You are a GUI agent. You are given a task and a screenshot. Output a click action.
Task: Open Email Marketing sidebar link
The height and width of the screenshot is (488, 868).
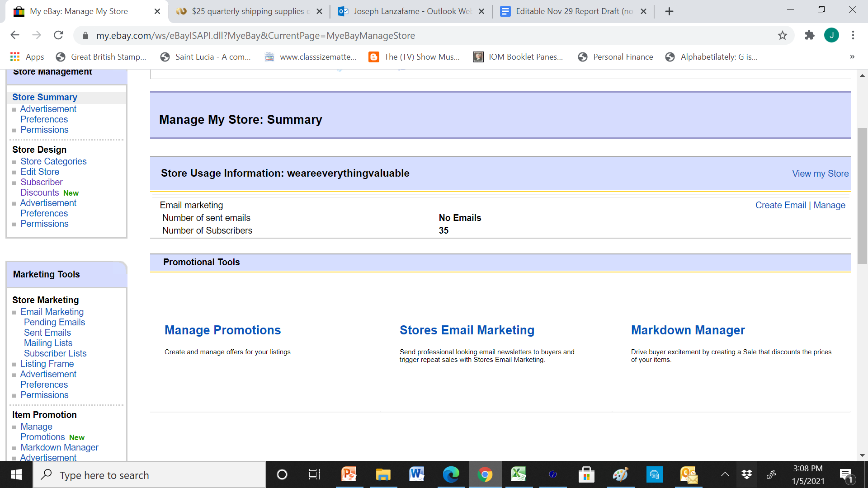coord(52,312)
